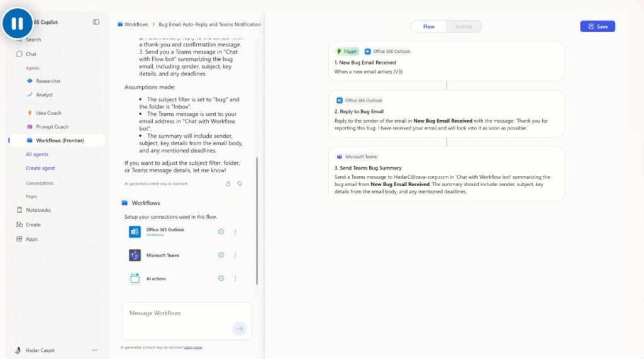Give thumbs up to the response

click(x=228, y=184)
